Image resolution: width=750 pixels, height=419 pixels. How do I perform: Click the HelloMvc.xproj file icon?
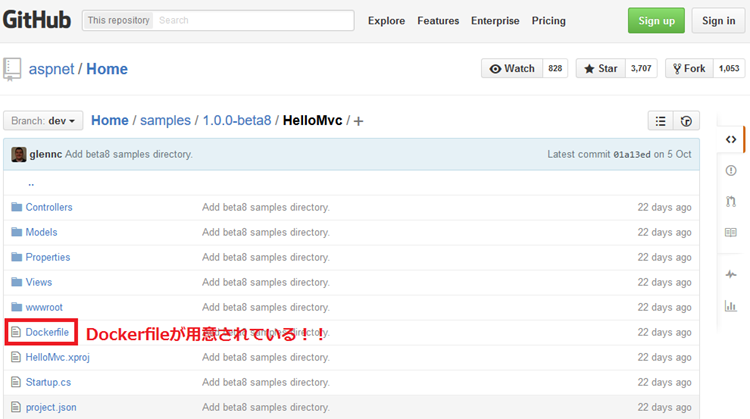pos(16,357)
